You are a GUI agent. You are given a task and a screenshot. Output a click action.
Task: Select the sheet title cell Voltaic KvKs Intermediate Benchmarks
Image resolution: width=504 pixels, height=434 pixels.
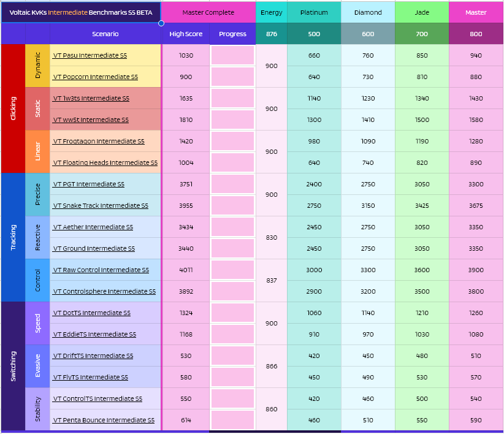[x=81, y=12]
